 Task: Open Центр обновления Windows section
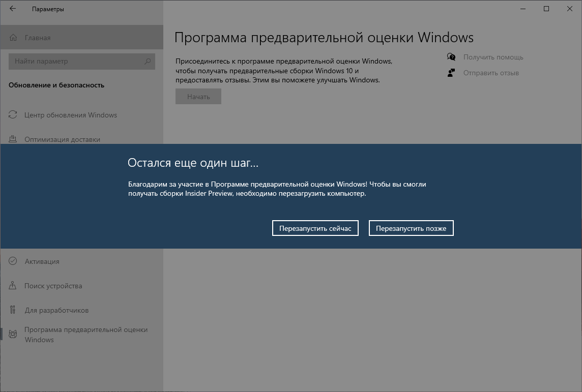tap(82, 115)
